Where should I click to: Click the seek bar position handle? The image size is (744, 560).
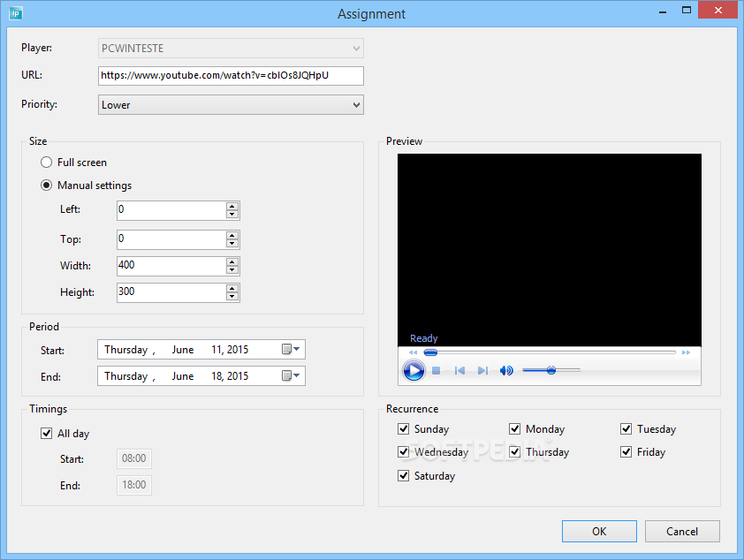(430, 352)
